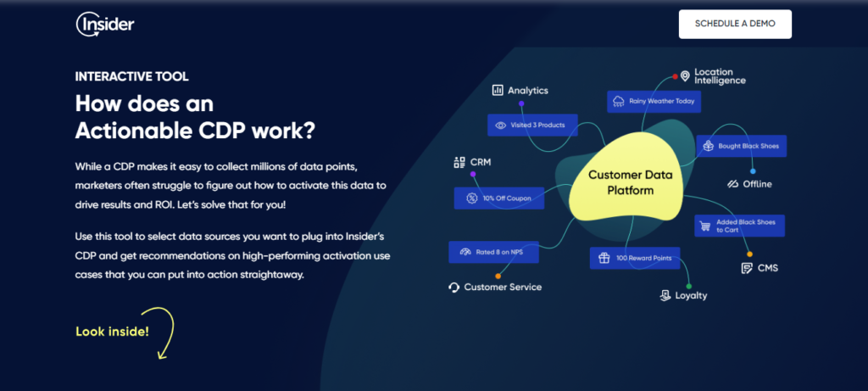Click the rain cloud icon in Rainy Weather Today
The height and width of the screenshot is (391, 868).
pos(618,101)
